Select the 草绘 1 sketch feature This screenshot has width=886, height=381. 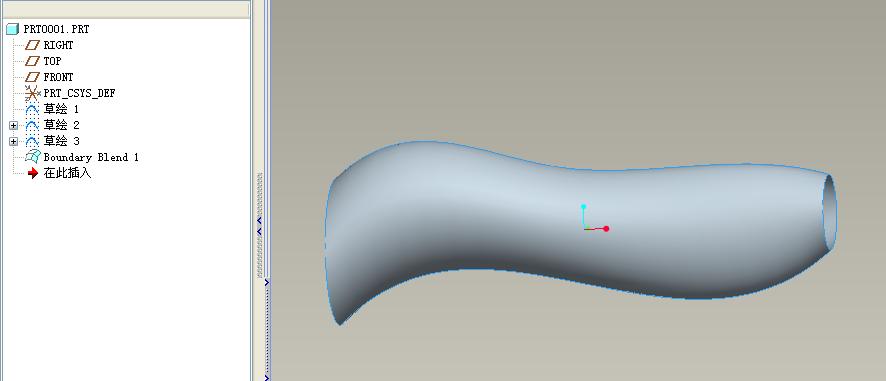coord(61,109)
